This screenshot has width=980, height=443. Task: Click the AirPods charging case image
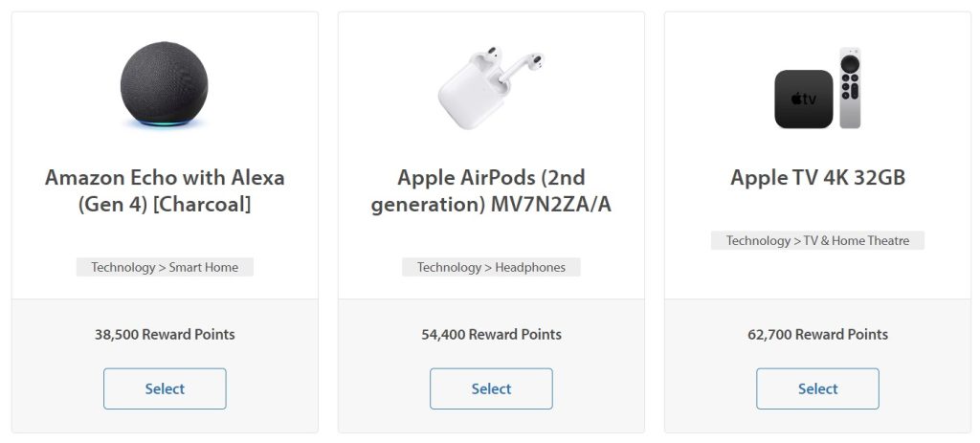(x=467, y=98)
